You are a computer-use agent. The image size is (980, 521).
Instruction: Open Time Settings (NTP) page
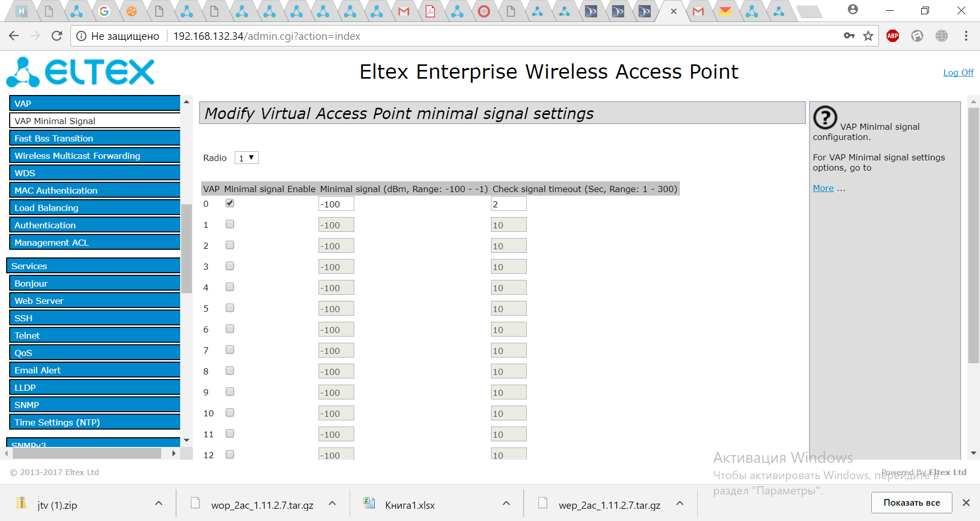pyautogui.click(x=95, y=422)
